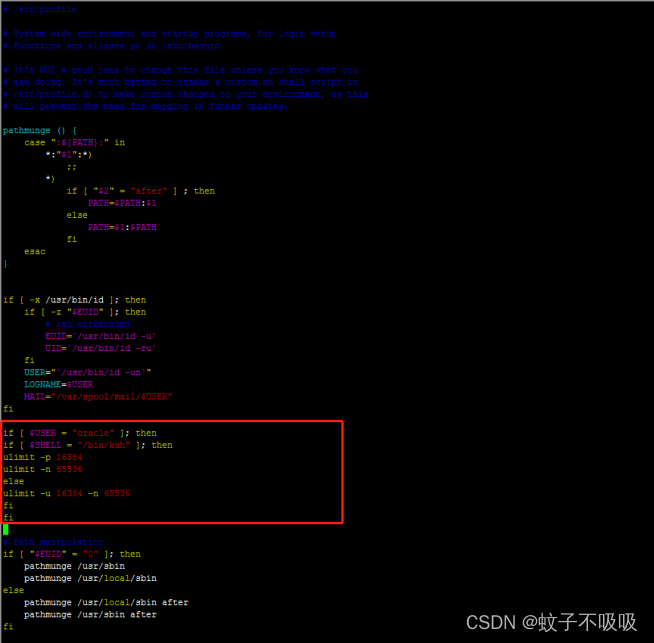Click the 'ulimit -n 65536' line
The image size is (654, 643).
click(43, 469)
